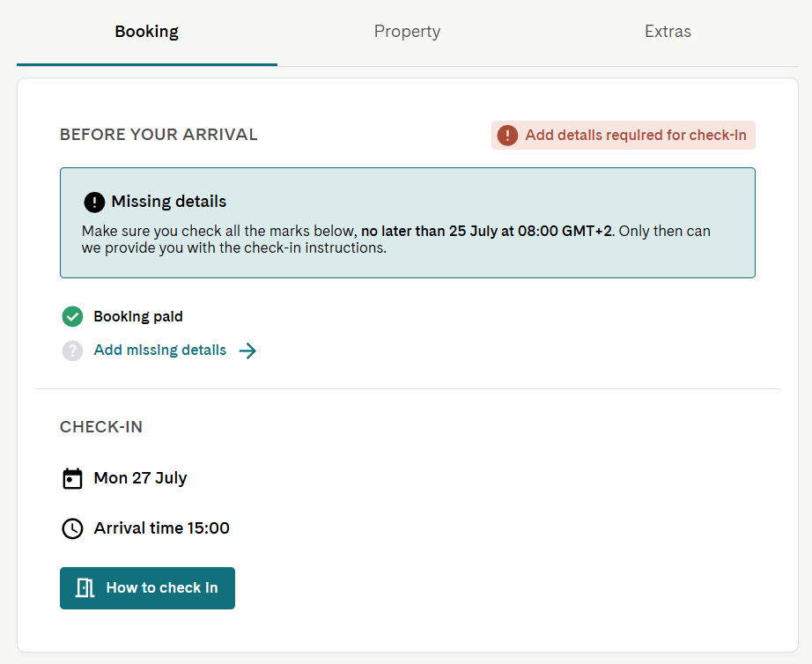The height and width of the screenshot is (664, 812).
Task: Click the calendar icon beside Mon 27 July
Action: click(x=72, y=478)
